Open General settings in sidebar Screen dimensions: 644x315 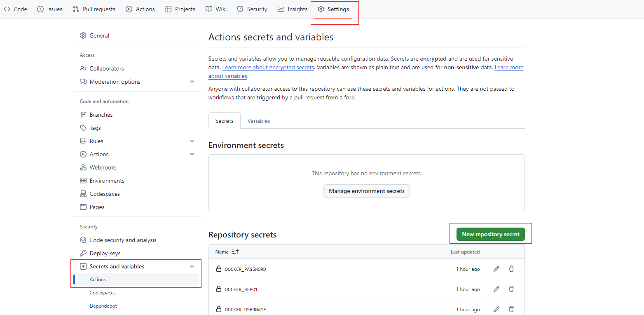(137, 35)
